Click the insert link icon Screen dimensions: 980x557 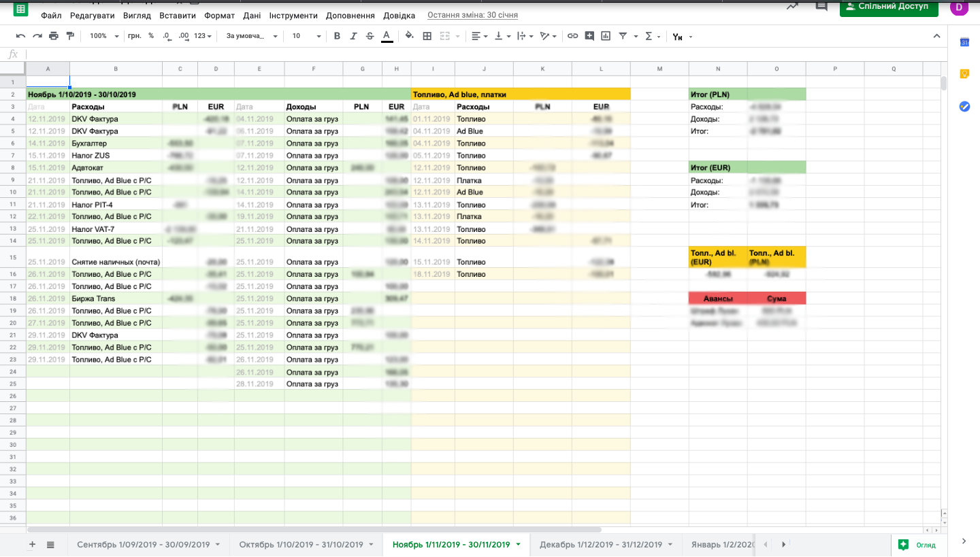572,36
